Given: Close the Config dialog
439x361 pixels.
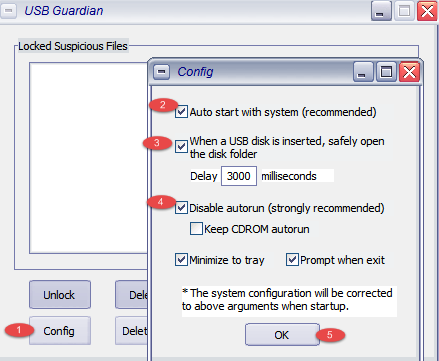Looking at the screenshot, I should pos(409,72).
